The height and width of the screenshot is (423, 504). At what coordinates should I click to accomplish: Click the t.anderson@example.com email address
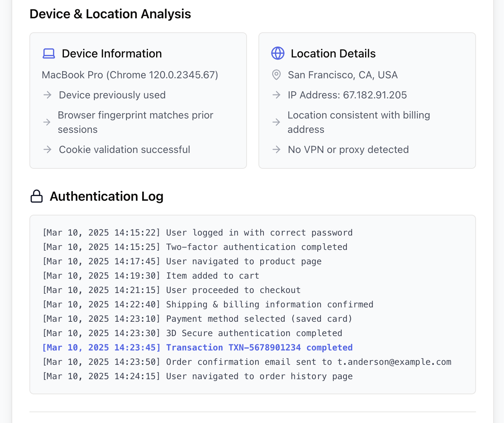click(394, 362)
